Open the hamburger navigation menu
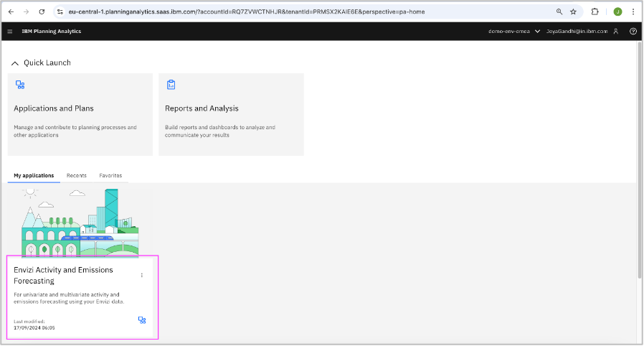This screenshot has height=346, width=644. 10,32
